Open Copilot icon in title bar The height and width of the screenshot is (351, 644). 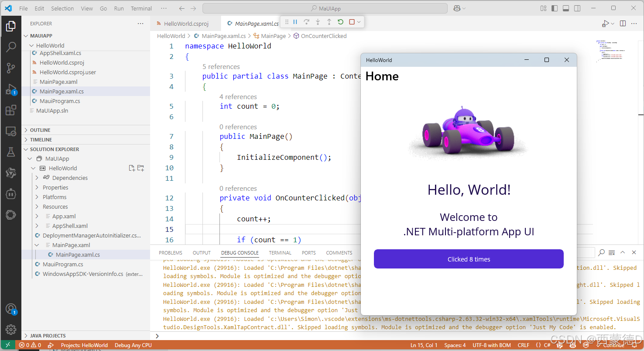click(x=457, y=8)
